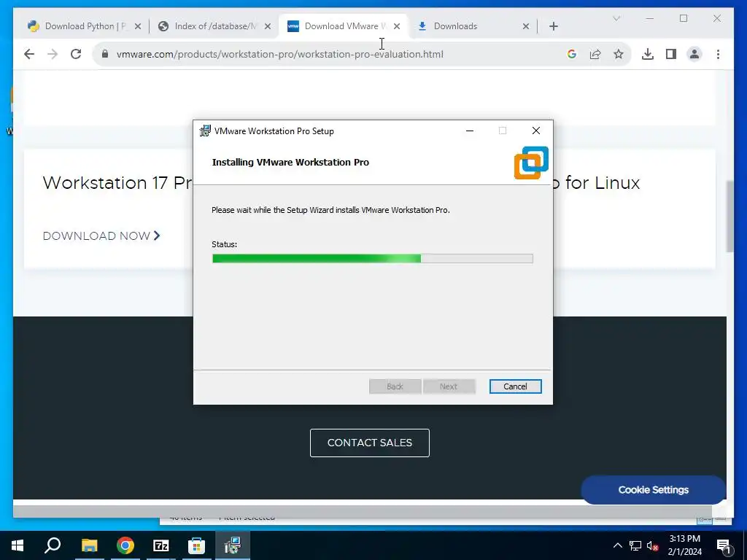
Task: Close the Download VMware tab
Action: (x=397, y=26)
